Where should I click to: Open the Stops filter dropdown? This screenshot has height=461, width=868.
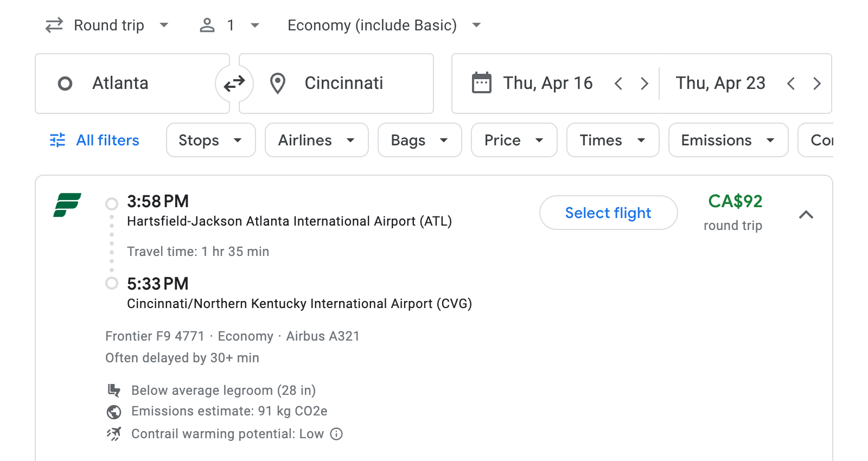pos(210,140)
